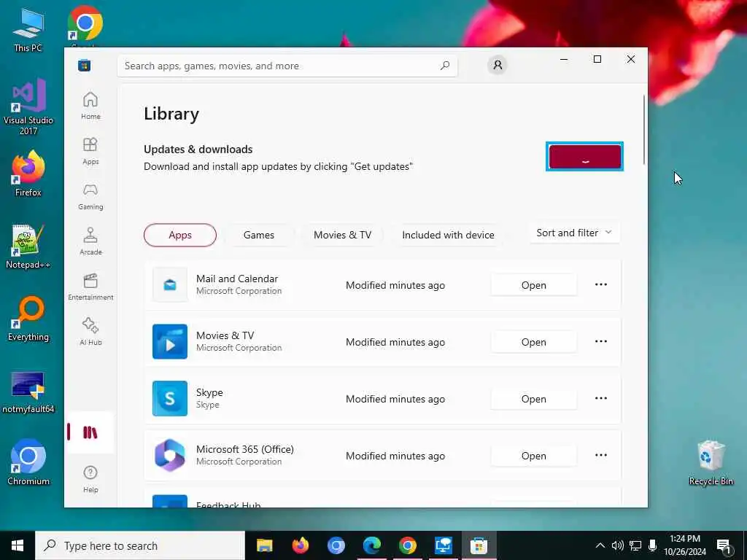Click Skype row Modified minutes ago text
Image resolution: width=747 pixels, height=560 pixels.
[x=395, y=399]
